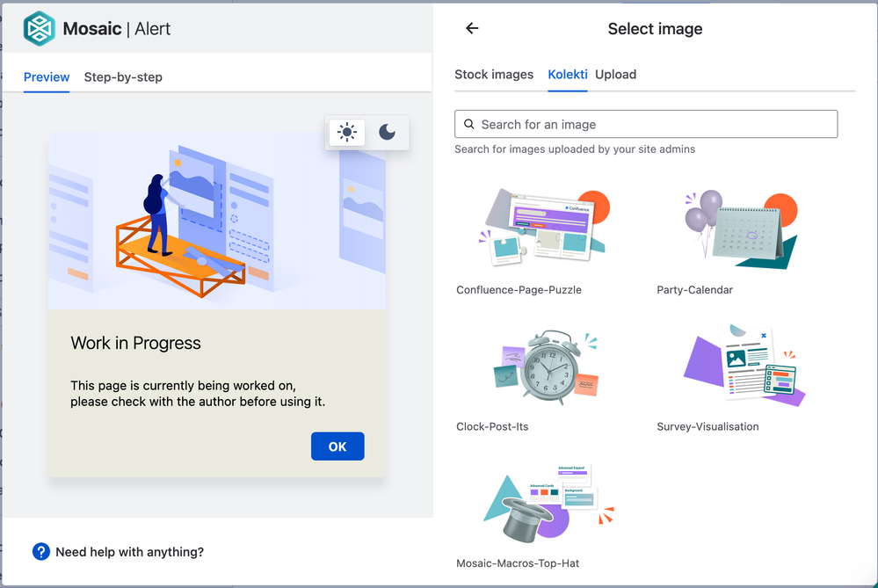This screenshot has height=588, width=878.
Task: Open the Step-by-step tab
Action: click(123, 77)
